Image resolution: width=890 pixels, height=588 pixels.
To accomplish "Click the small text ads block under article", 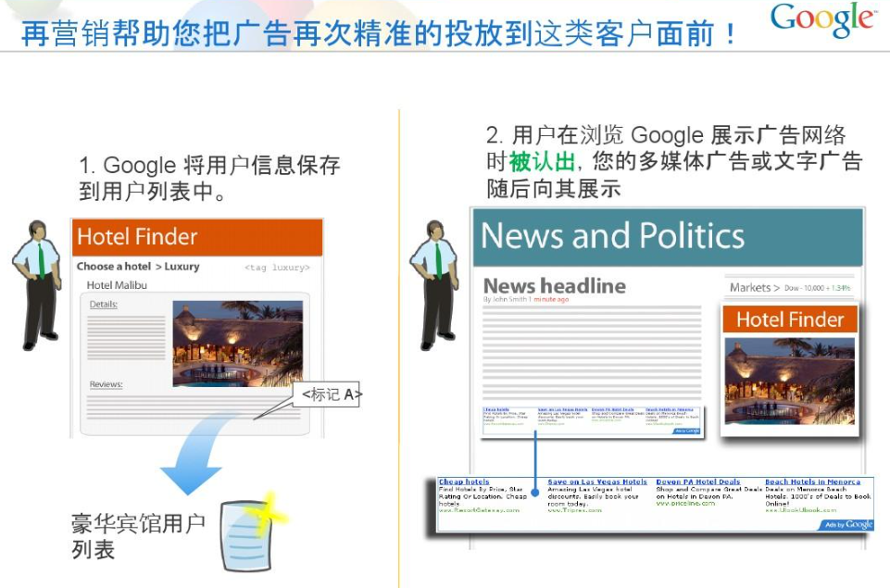I will [x=592, y=420].
